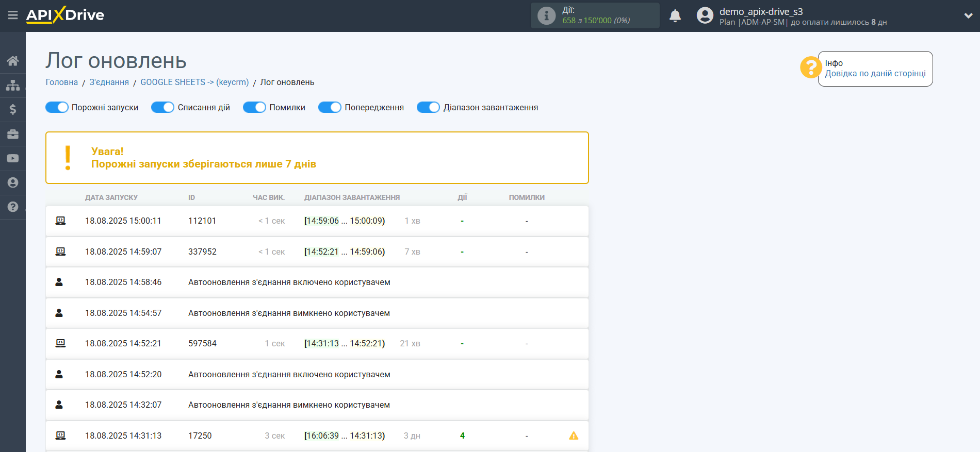The width and height of the screenshot is (980, 452).
Task: Click the ID column header
Action: pyautogui.click(x=191, y=197)
